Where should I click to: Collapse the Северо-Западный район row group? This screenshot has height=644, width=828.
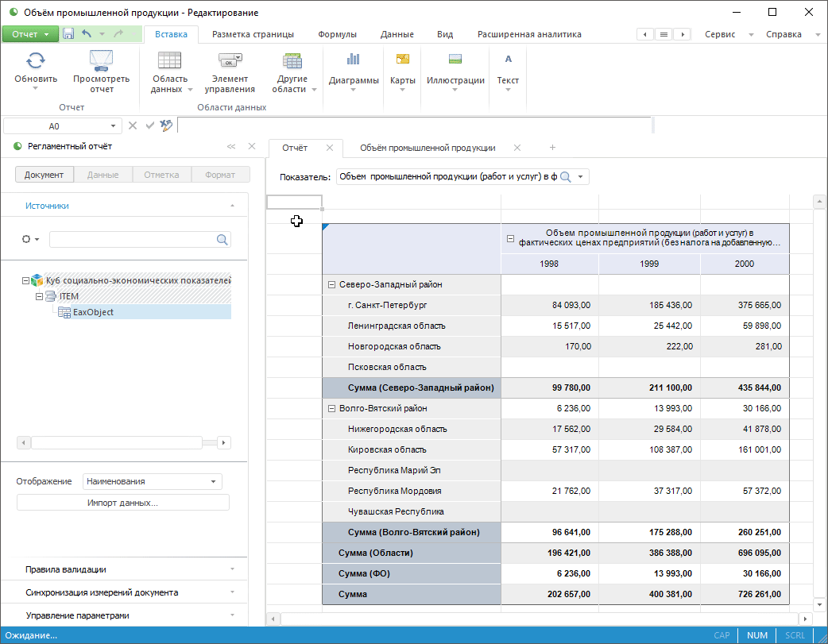[331, 284]
